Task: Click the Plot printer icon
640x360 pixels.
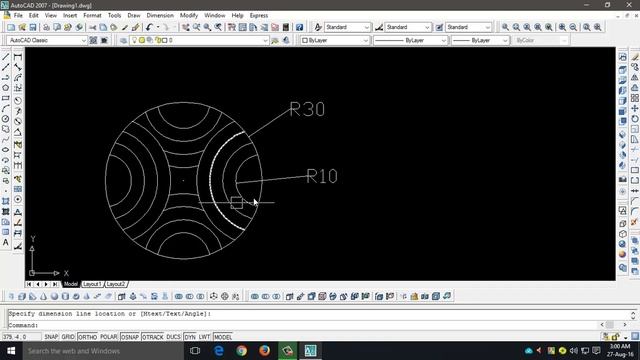Action: pyautogui.click(x=46, y=27)
